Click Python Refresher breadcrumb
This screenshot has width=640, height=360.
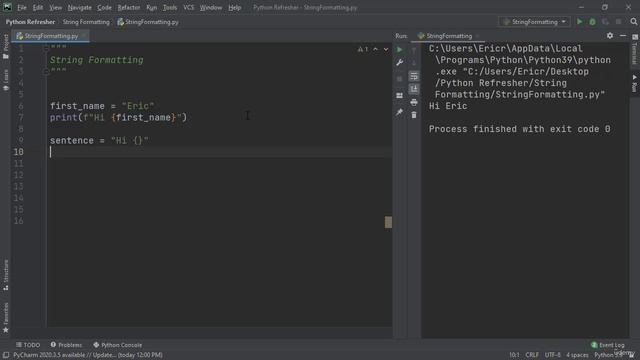click(x=30, y=22)
